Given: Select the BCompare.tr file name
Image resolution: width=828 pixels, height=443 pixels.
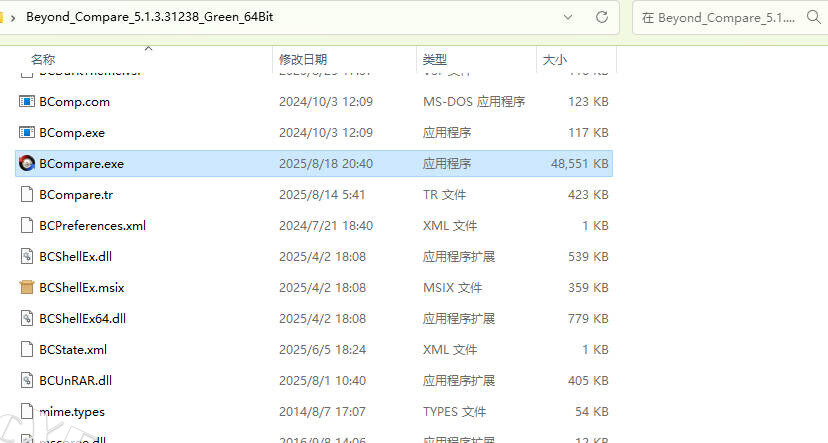Looking at the screenshot, I should (x=76, y=195).
